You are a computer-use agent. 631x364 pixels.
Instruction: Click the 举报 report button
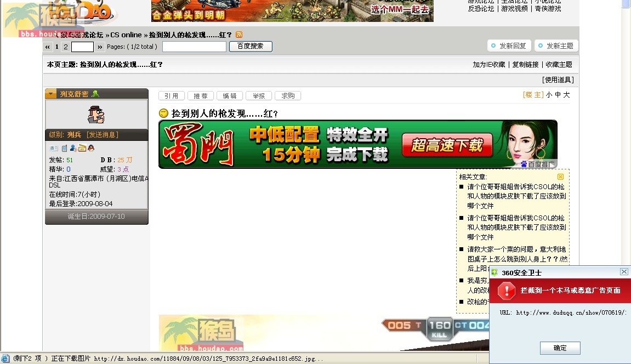(x=259, y=96)
